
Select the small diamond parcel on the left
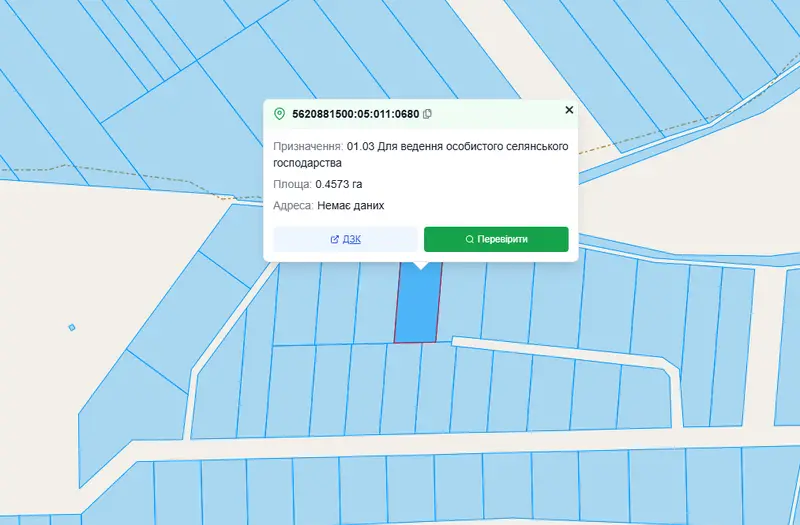point(72,328)
